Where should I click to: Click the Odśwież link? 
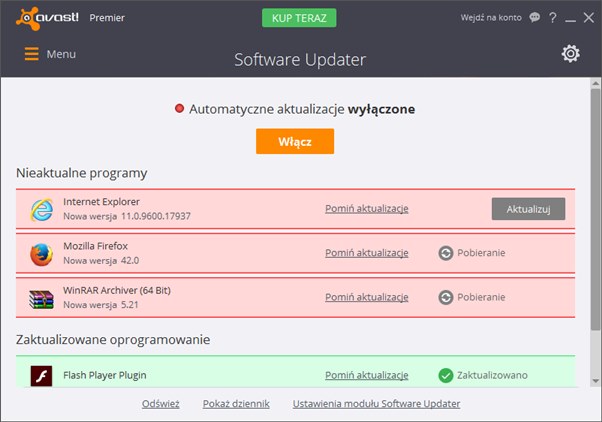160,404
